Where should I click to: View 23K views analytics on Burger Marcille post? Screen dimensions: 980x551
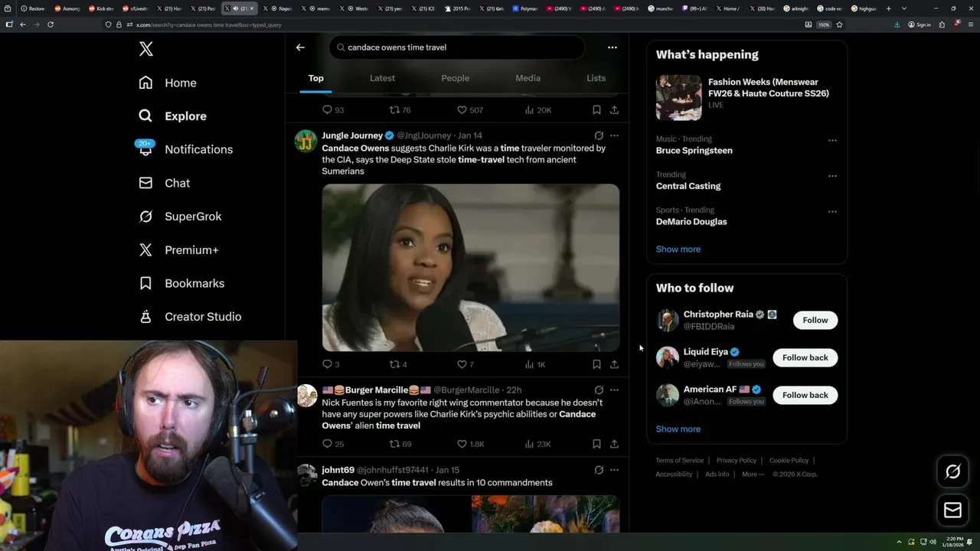point(537,444)
